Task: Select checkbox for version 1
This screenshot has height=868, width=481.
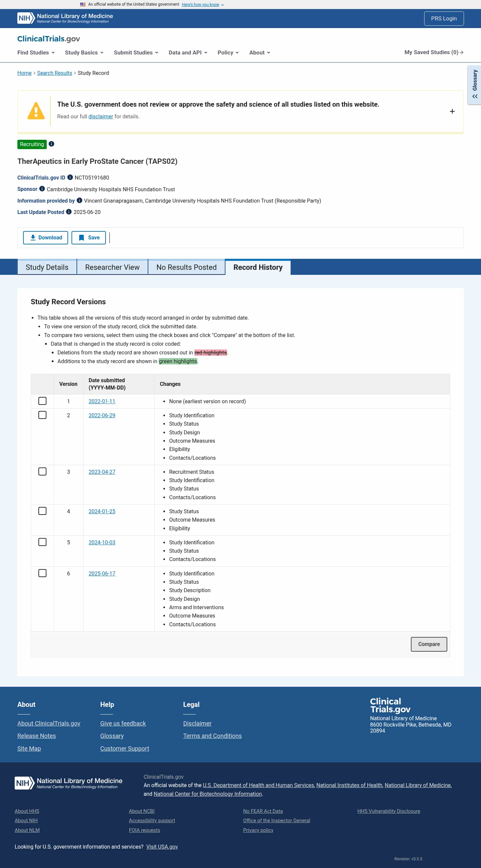Action: (x=42, y=401)
